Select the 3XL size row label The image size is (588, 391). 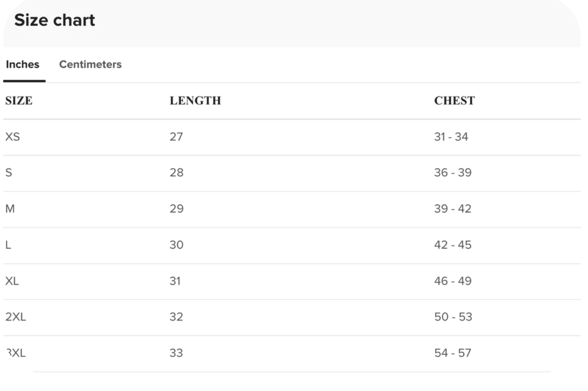coord(16,353)
